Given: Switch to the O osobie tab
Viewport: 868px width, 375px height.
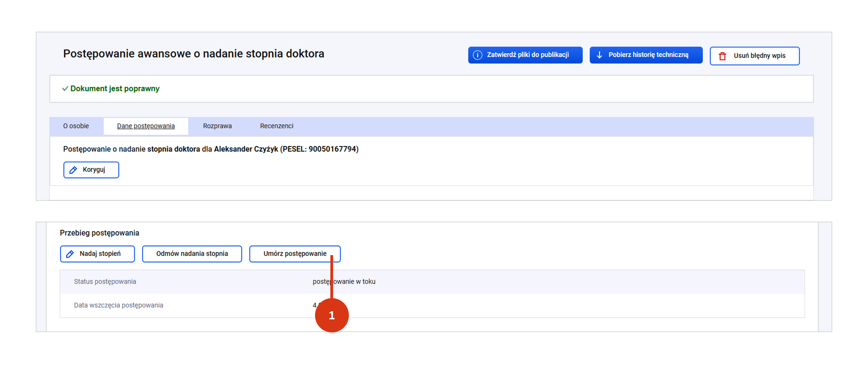Looking at the screenshot, I should pyautogui.click(x=76, y=126).
